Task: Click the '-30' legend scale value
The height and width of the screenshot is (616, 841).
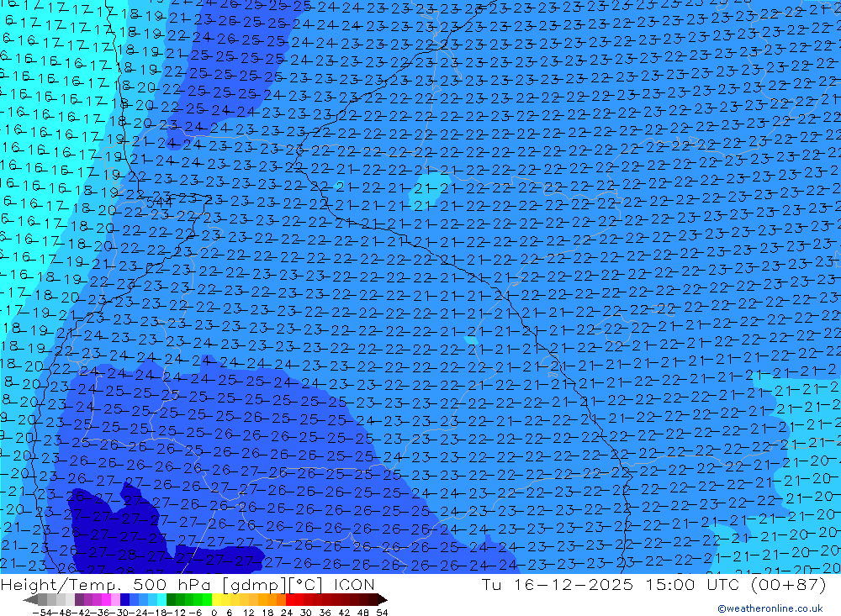Action: (119, 613)
